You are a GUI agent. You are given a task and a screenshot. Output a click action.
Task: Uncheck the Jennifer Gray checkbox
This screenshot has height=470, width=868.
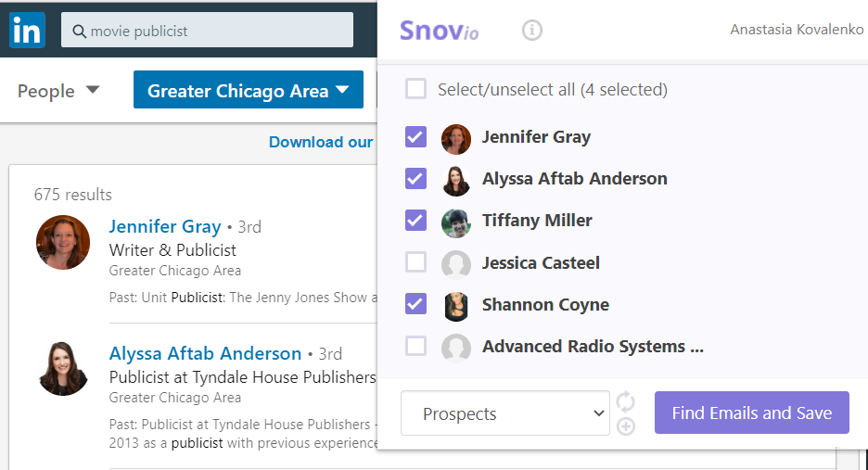(x=415, y=137)
